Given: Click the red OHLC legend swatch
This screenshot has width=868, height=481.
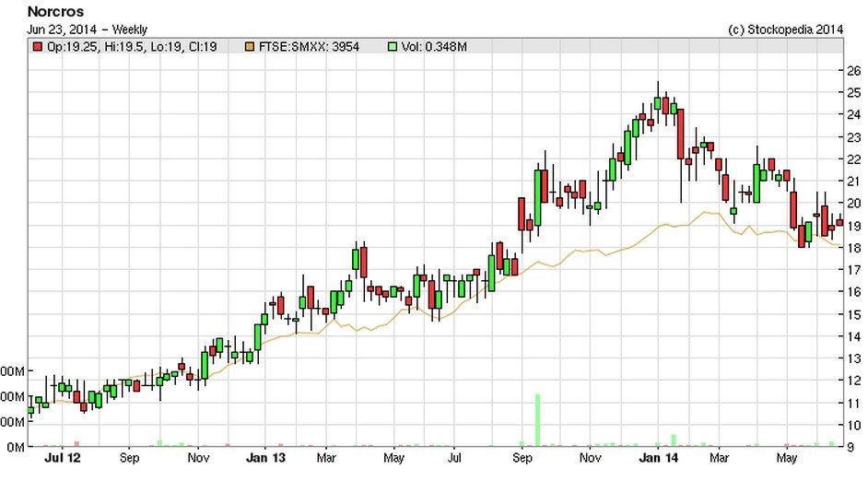Looking at the screenshot, I should point(37,47).
